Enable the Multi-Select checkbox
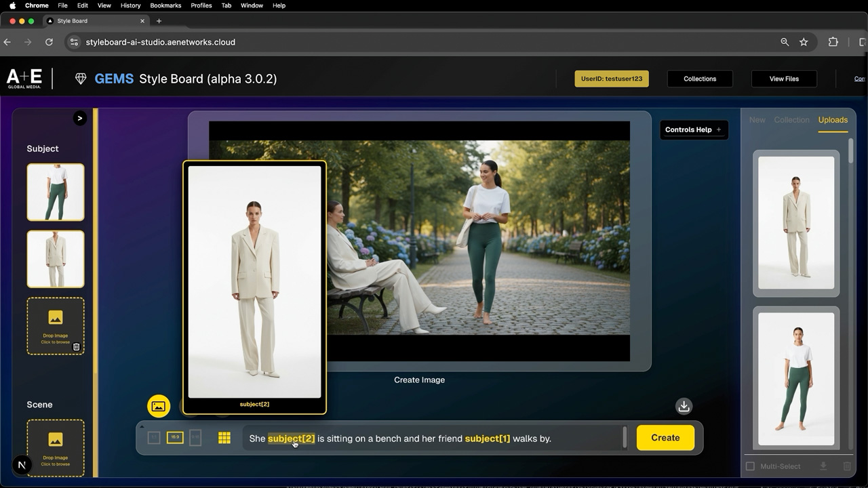The image size is (868, 488). 750,466
